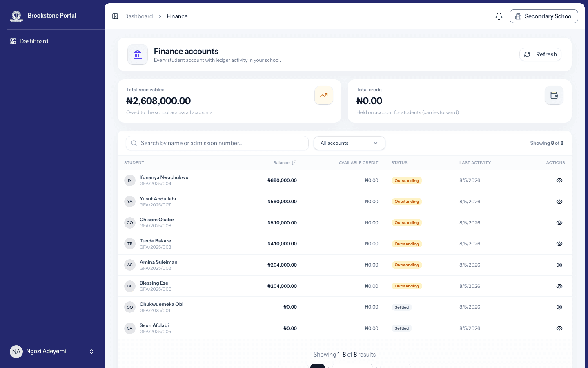View Chisom Okafor's account via eye icon
Viewport: 588px width, 368px height.
coord(559,223)
